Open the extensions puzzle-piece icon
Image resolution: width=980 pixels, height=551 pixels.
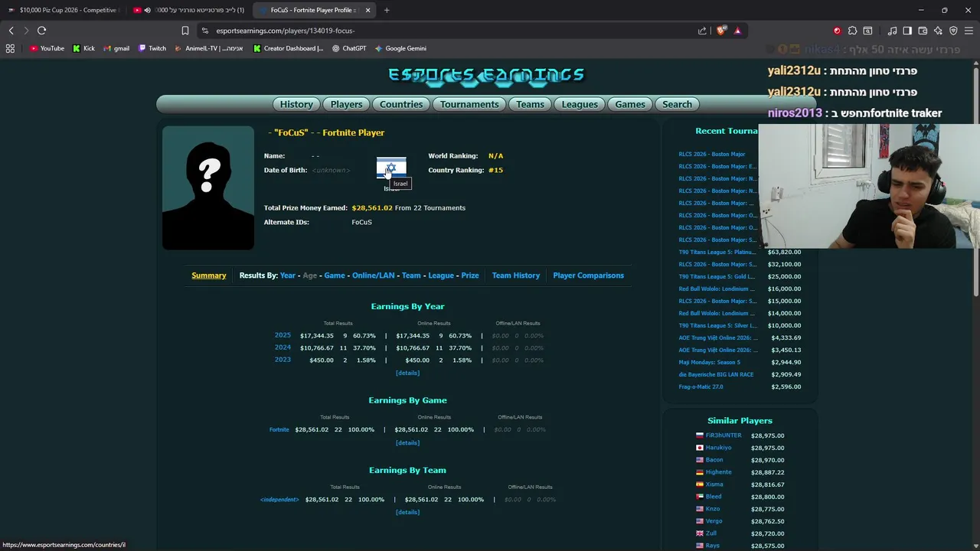(852, 31)
